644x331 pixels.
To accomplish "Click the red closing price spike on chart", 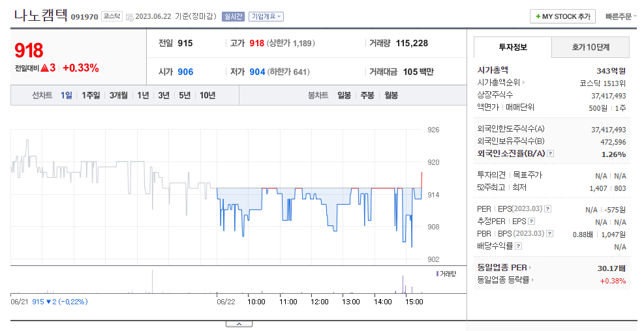I will (422, 180).
